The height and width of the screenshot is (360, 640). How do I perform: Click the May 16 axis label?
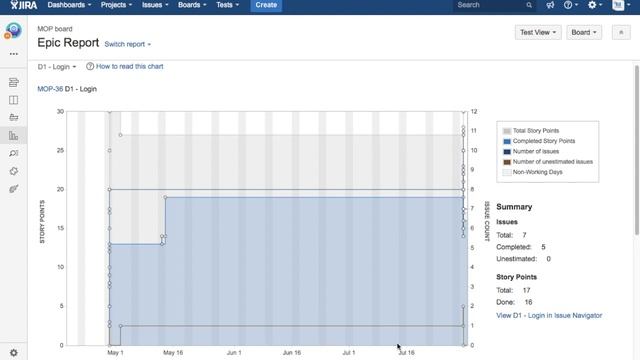[173, 353]
